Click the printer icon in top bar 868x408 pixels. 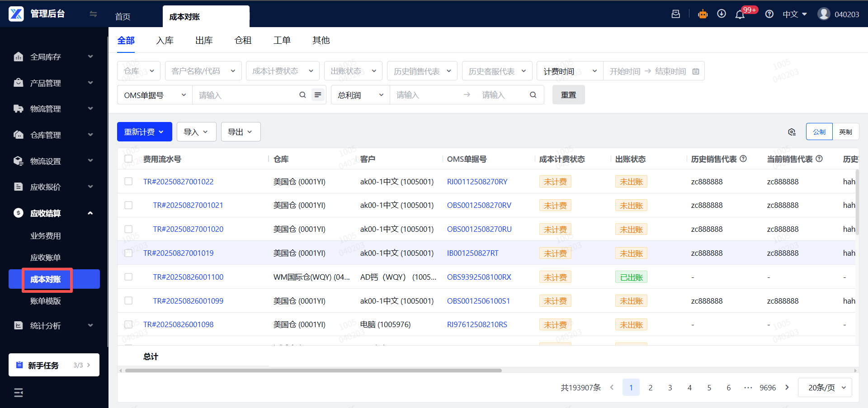676,14
